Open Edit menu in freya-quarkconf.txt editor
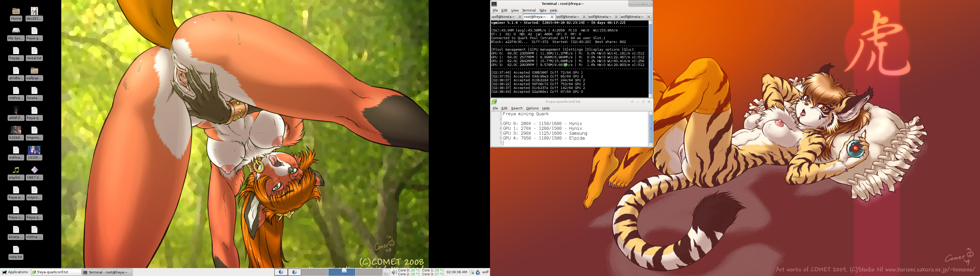 pyautogui.click(x=504, y=108)
